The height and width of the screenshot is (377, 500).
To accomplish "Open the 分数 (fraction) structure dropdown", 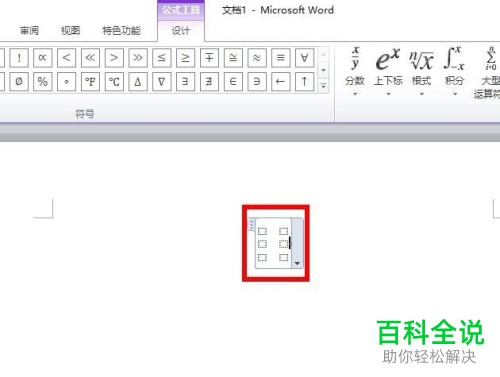I will tap(355, 72).
